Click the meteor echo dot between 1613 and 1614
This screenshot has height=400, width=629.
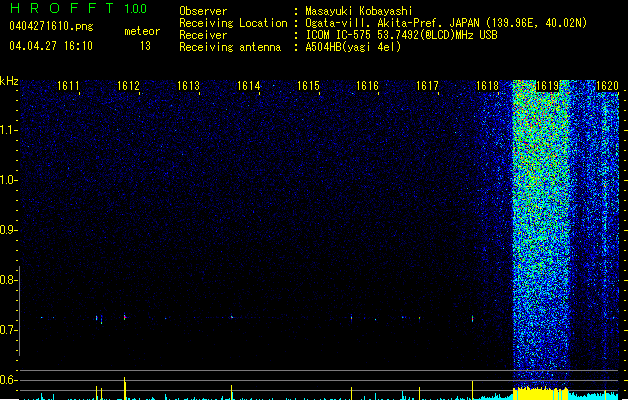pos(231,317)
